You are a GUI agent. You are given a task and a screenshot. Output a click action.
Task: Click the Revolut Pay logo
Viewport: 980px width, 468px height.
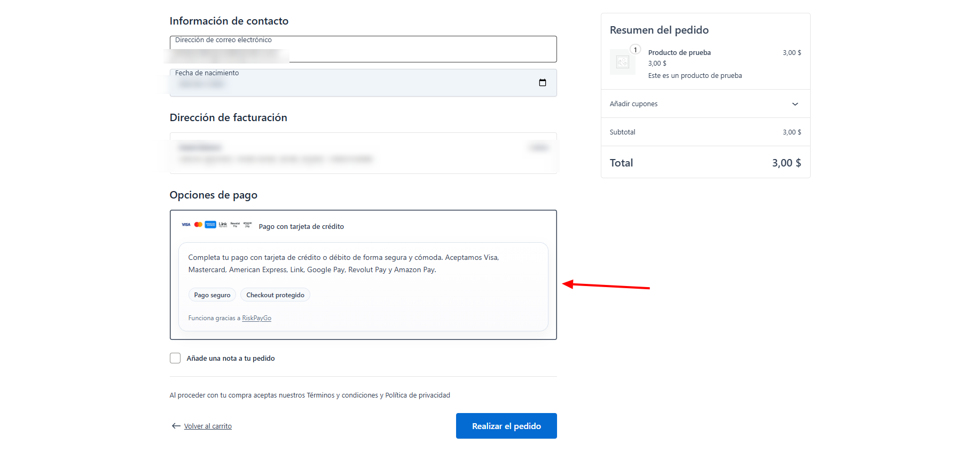pyautogui.click(x=235, y=225)
